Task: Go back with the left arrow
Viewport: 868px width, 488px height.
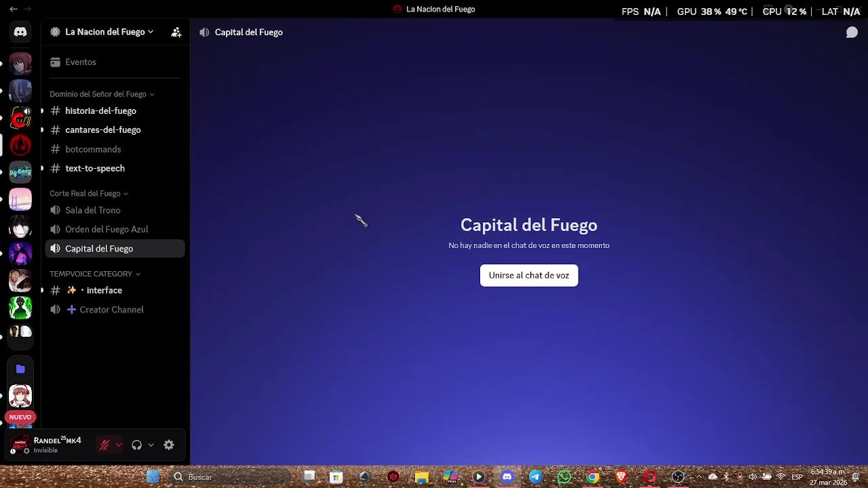Action: (14, 9)
